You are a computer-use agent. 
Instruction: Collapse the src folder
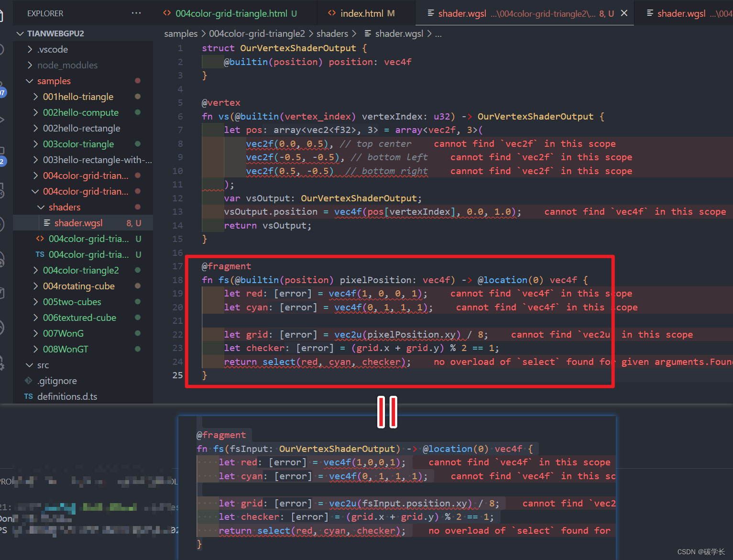[83, 365]
